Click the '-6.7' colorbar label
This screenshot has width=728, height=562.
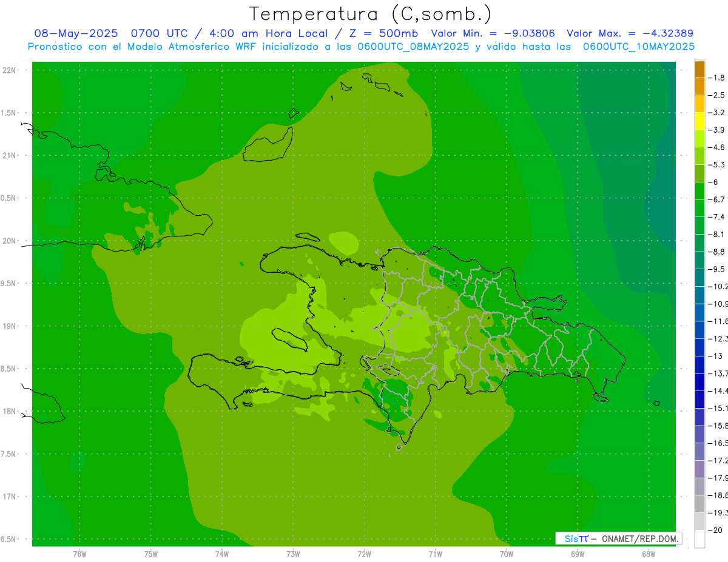click(x=717, y=199)
